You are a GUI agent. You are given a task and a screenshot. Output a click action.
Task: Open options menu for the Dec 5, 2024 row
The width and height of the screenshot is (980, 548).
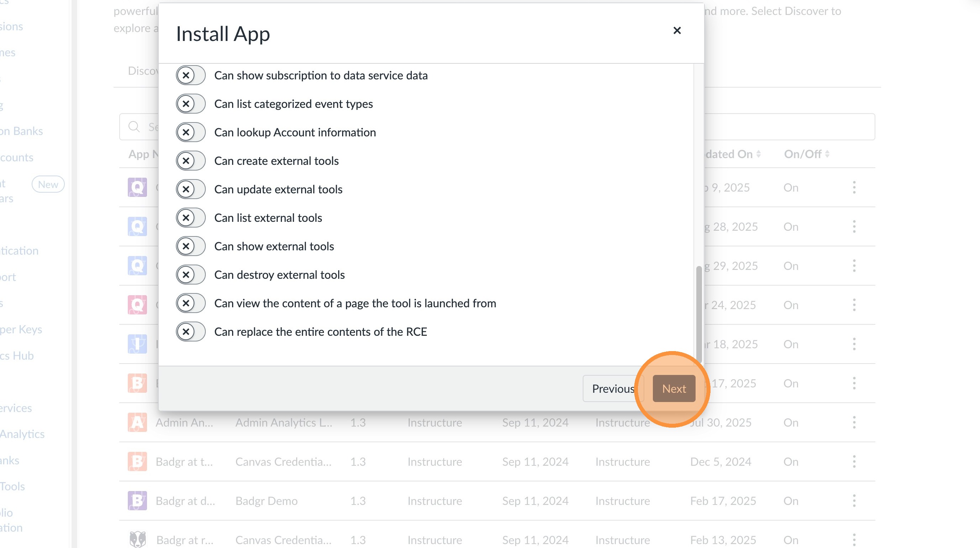click(854, 461)
